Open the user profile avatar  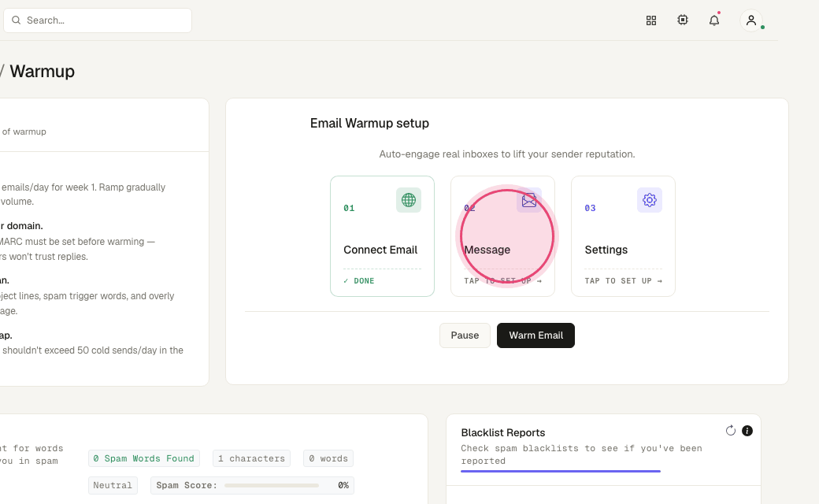[751, 20]
